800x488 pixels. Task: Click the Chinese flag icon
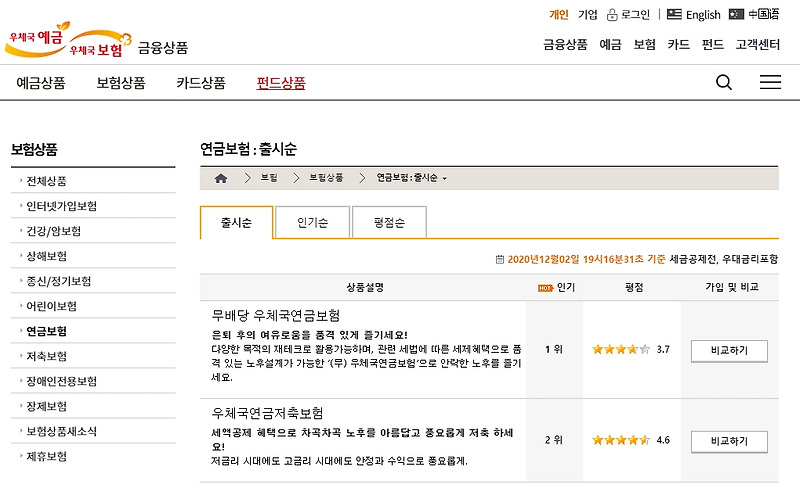tap(736, 14)
